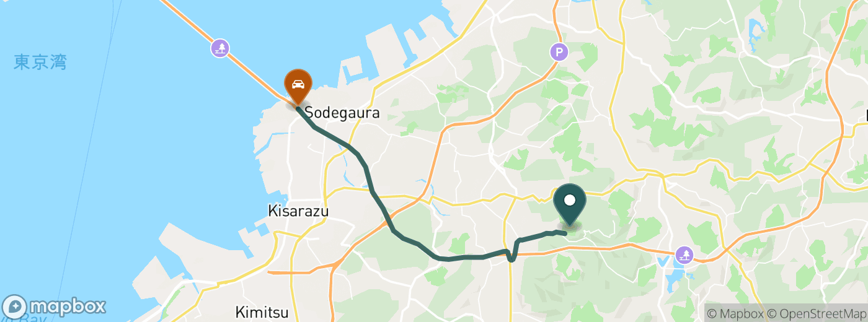Screen dimensions: 868x322
Task: Click the purple picnic icon beside the lake
Action: coord(684,254)
